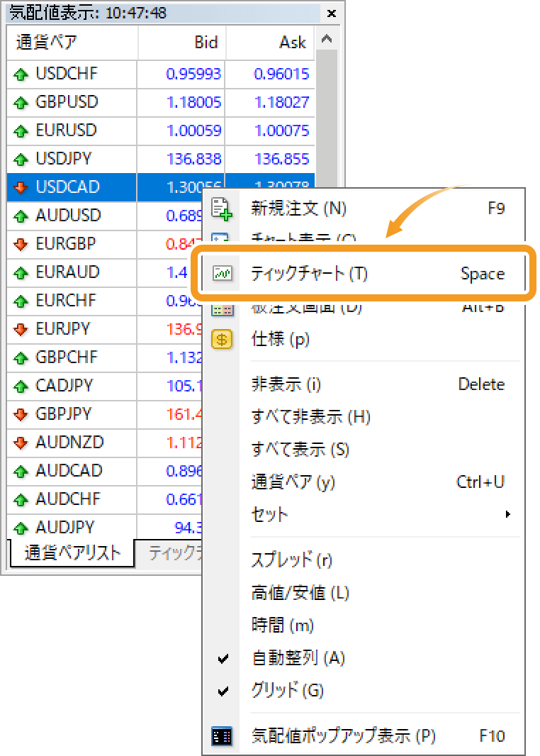Expand the セット submenu
Viewport: 540px width, 756px height.
(364, 514)
